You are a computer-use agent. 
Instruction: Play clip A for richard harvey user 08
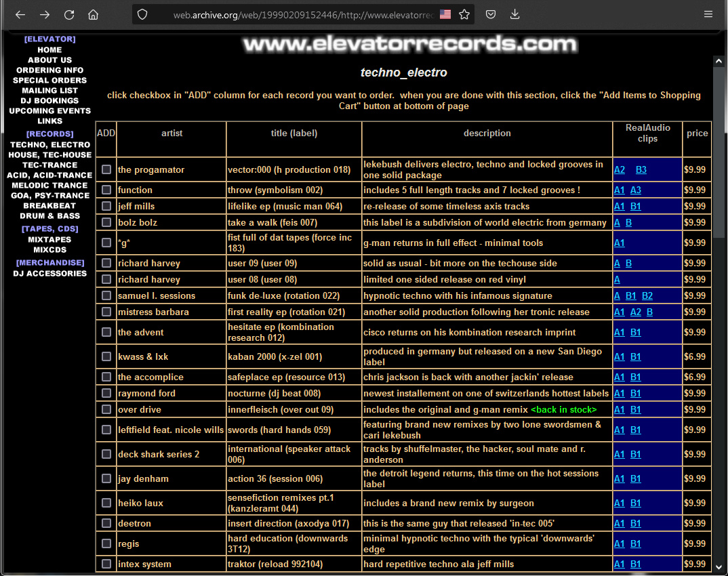tap(617, 279)
